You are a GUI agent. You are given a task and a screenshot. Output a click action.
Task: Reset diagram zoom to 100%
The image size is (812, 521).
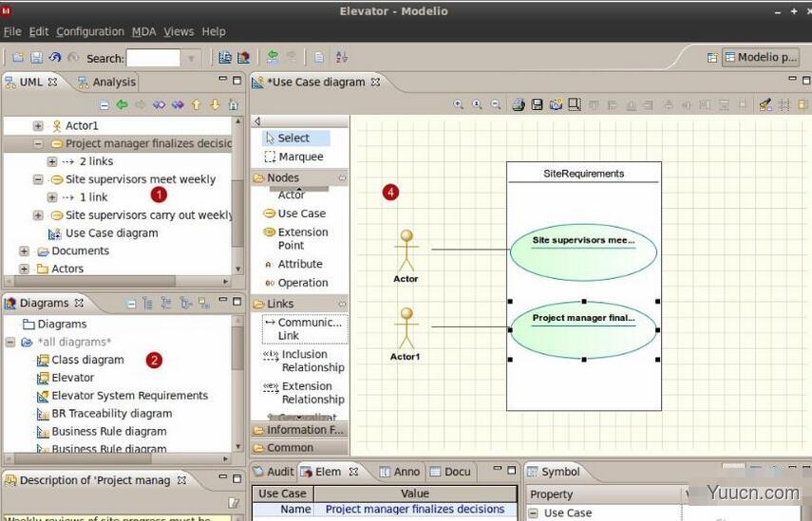point(477,104)
